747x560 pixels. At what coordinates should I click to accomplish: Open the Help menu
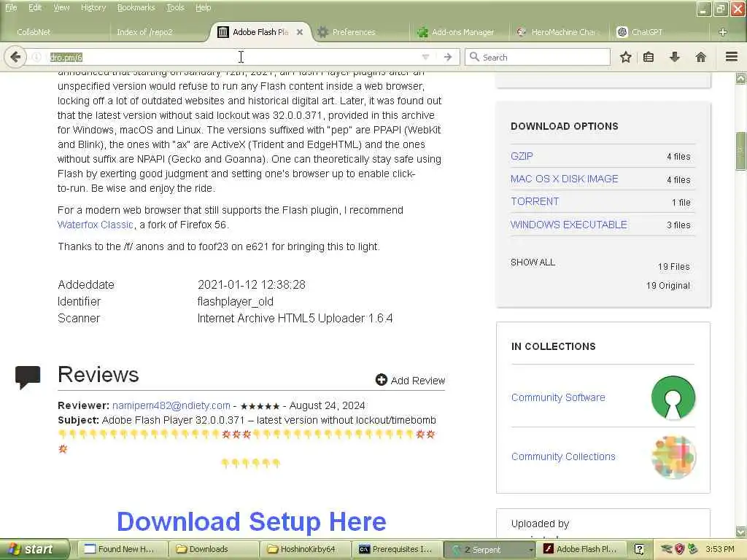[203, 7]
